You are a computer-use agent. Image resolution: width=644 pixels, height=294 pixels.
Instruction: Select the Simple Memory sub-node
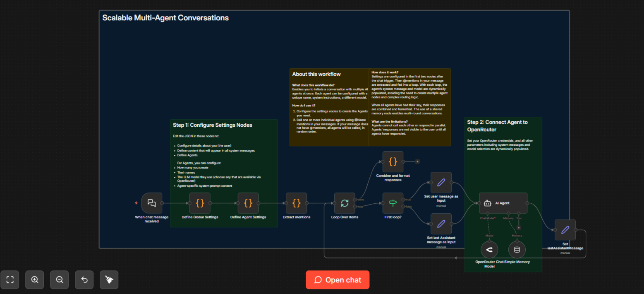517,250
